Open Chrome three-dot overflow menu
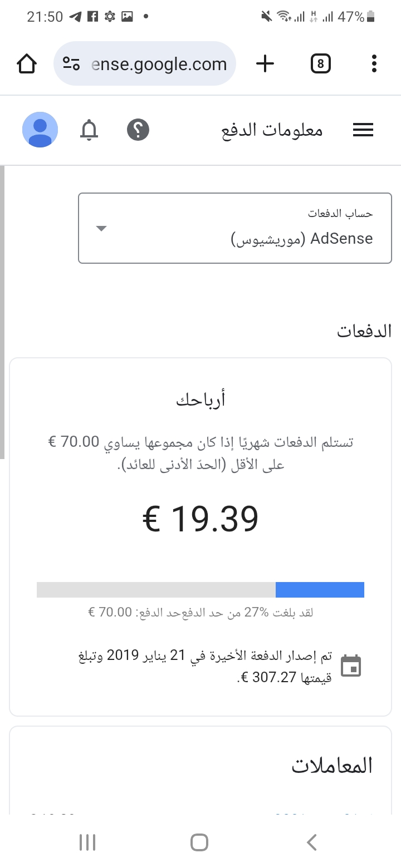 (374, 64)
